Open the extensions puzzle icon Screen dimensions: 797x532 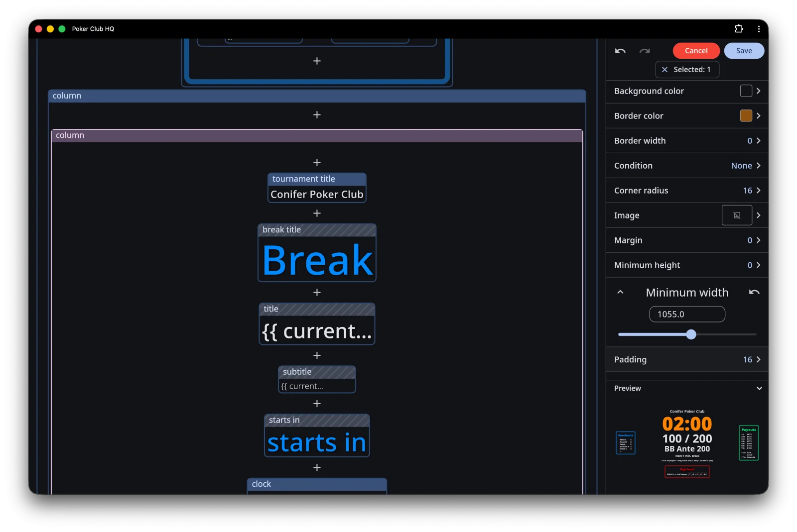[739, 29]
